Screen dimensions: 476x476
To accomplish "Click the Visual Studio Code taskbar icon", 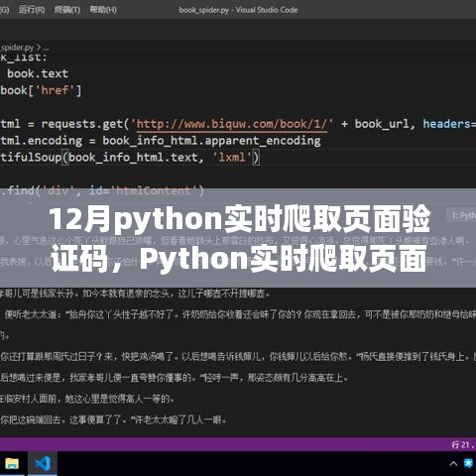I will click(x=43, y=464).
